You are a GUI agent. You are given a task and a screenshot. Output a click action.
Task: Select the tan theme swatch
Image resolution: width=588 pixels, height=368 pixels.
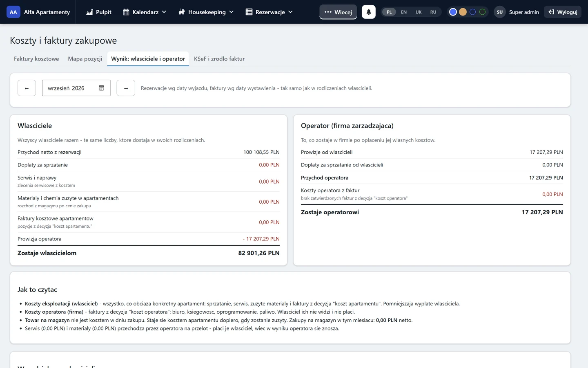[x=463, y=12]
